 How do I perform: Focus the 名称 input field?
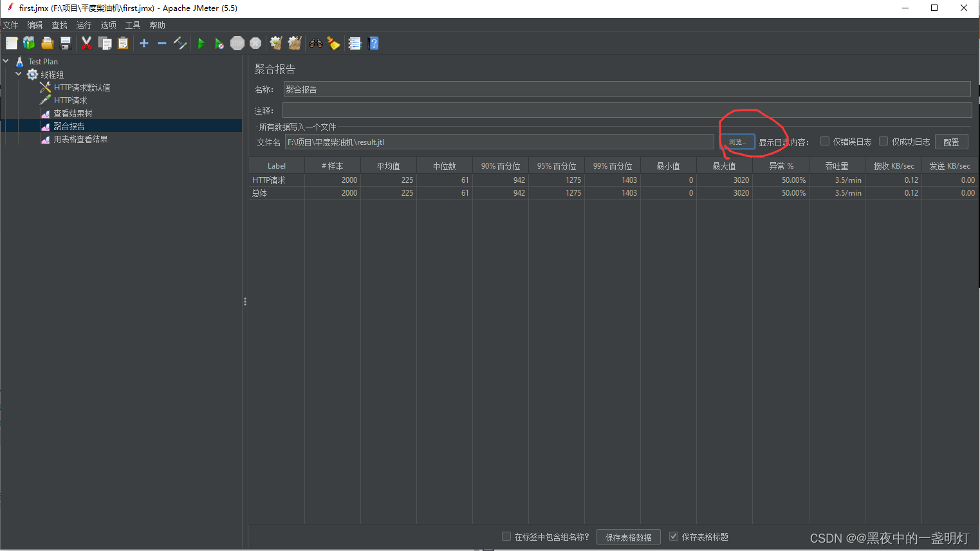coord(627,89)
